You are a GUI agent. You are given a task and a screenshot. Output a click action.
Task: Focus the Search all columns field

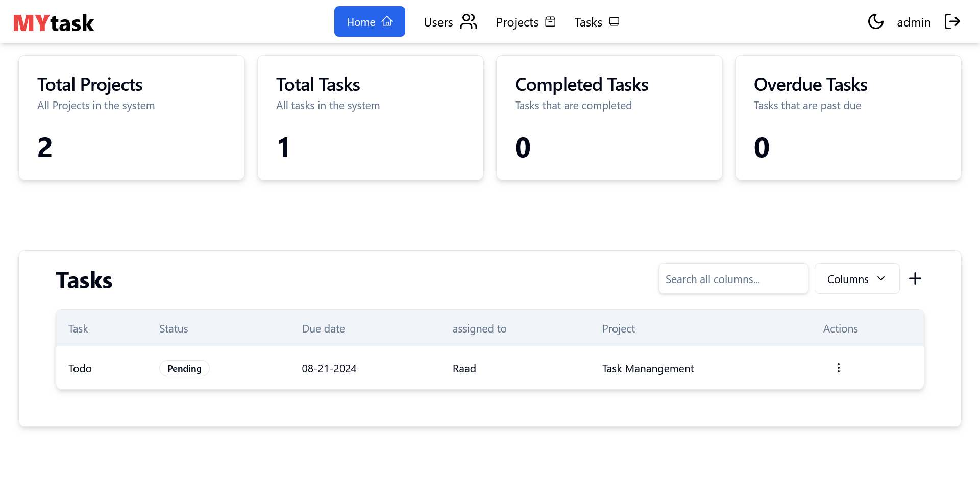[x=733, y=279]
